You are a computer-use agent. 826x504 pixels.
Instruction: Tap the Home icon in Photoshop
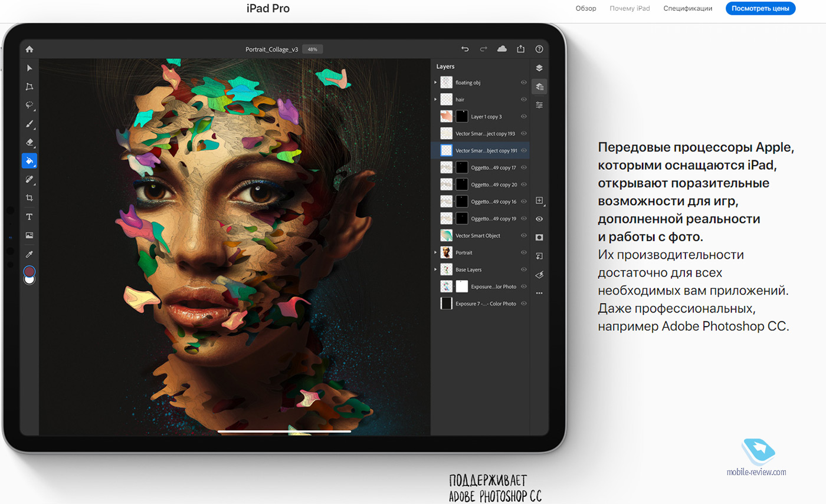pyautogui.click(x=29, y=50)
